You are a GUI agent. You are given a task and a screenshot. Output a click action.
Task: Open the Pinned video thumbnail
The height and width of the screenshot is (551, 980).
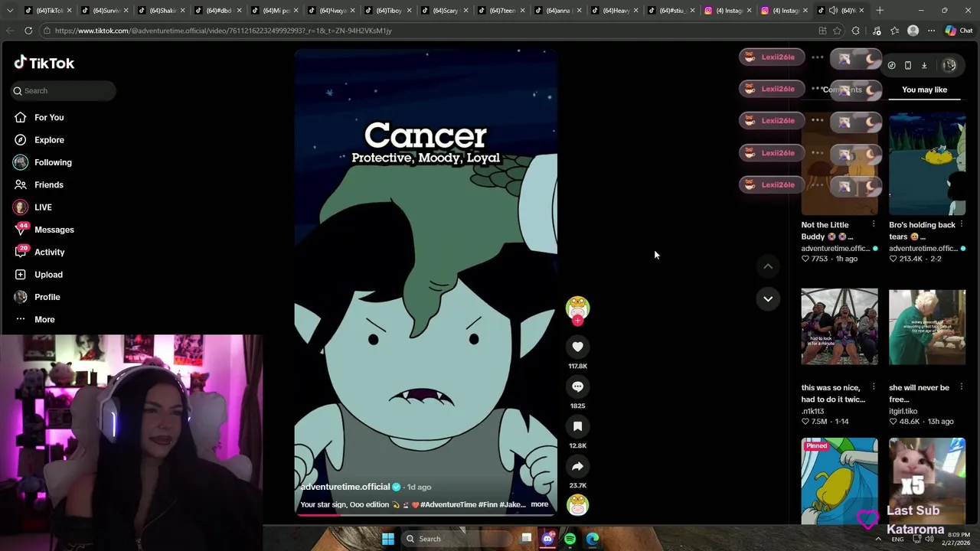pos(839,481)
